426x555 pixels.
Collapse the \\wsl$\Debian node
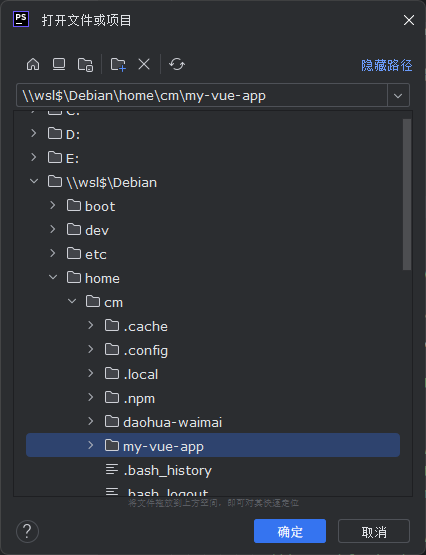point(34,181)
